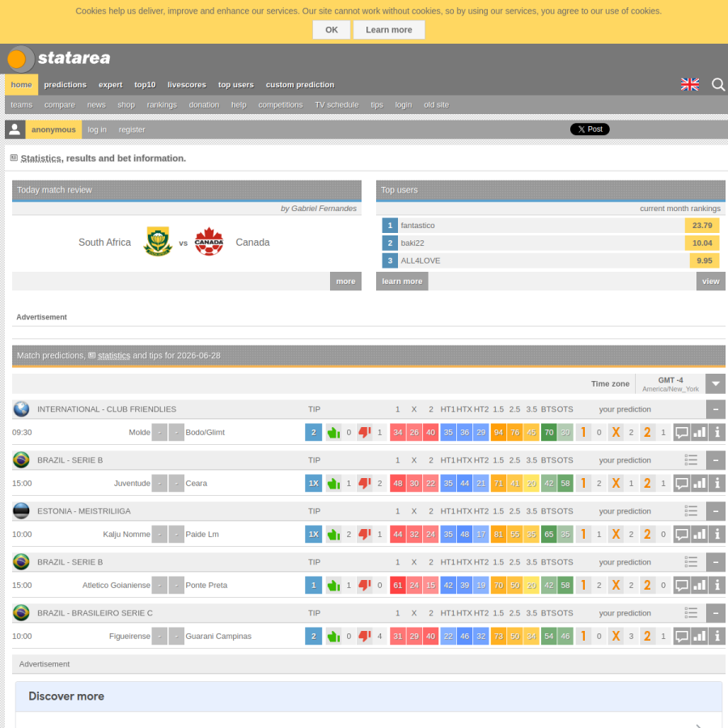Click thumbs down for Atletico Goianiense match
Image resolution: width=728 pixels, height=728 pixels.
pyautogui.click(x=365, y=586)
